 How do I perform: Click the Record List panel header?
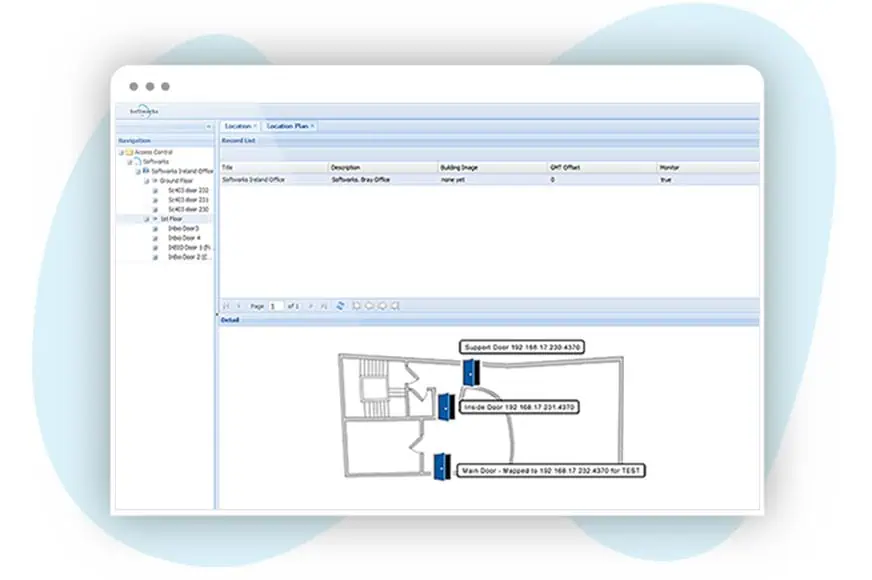[489, 141]
